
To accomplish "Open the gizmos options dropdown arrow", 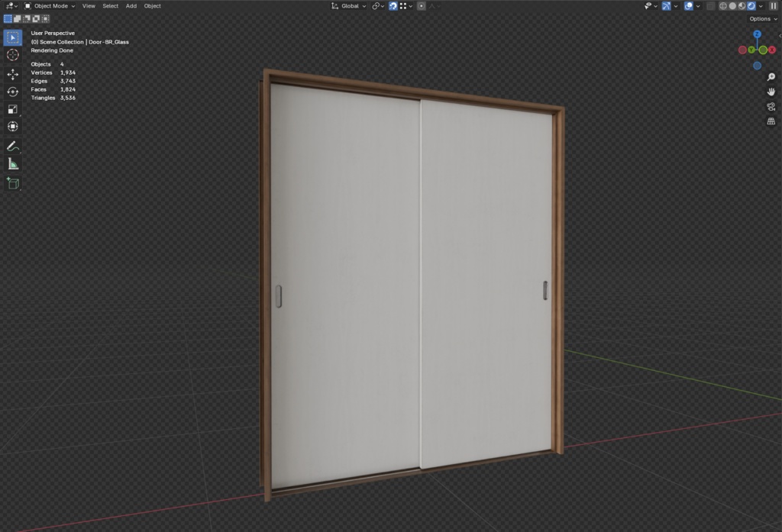I will [676, 6].
